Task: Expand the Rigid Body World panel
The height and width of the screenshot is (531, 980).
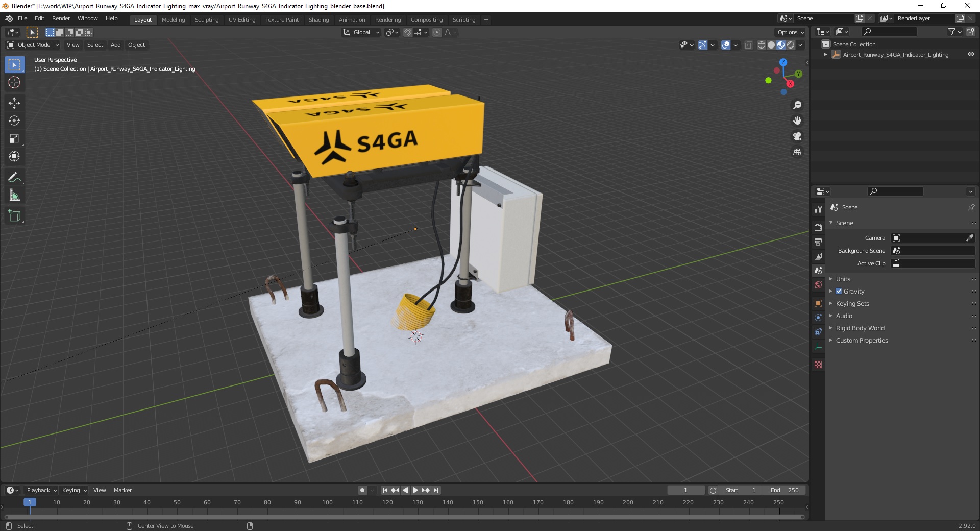Action: coord(860,328)
